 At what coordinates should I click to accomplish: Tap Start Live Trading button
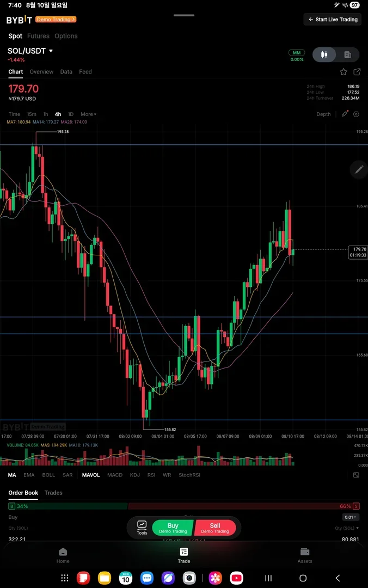[x=333, y=20]
